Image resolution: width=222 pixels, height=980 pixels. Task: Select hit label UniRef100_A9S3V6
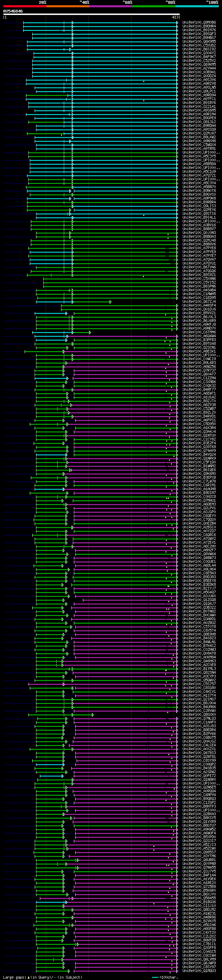(199, 80)
